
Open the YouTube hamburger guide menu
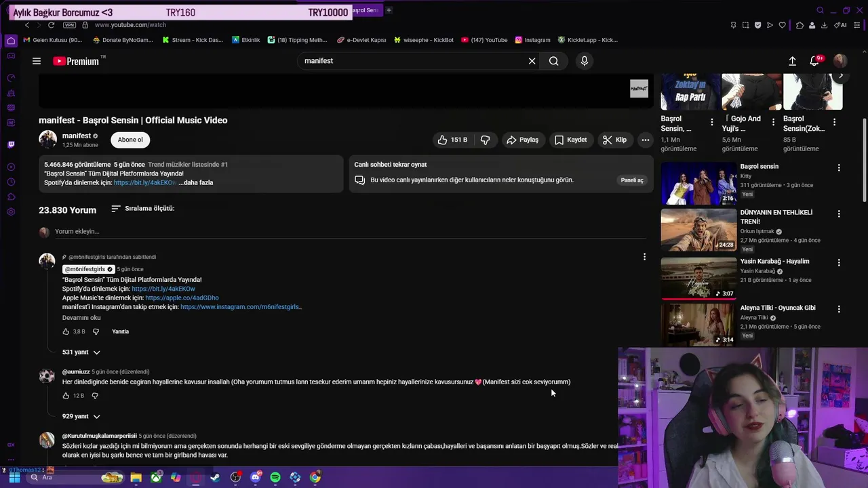37,61
